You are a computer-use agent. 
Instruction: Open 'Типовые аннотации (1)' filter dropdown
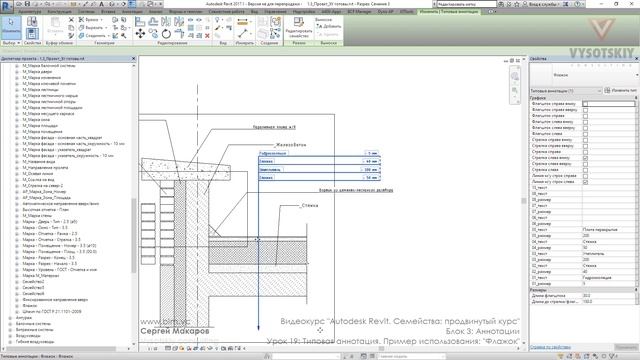599,91
